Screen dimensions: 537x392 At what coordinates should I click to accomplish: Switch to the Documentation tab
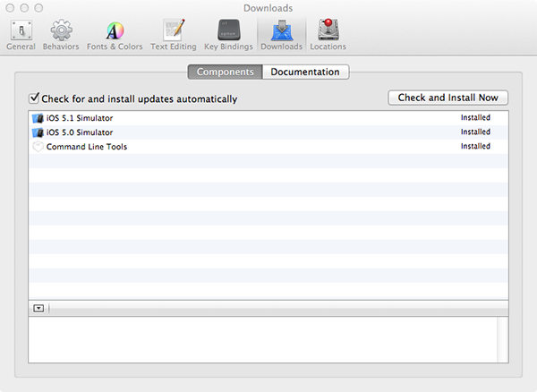(305, 72)
